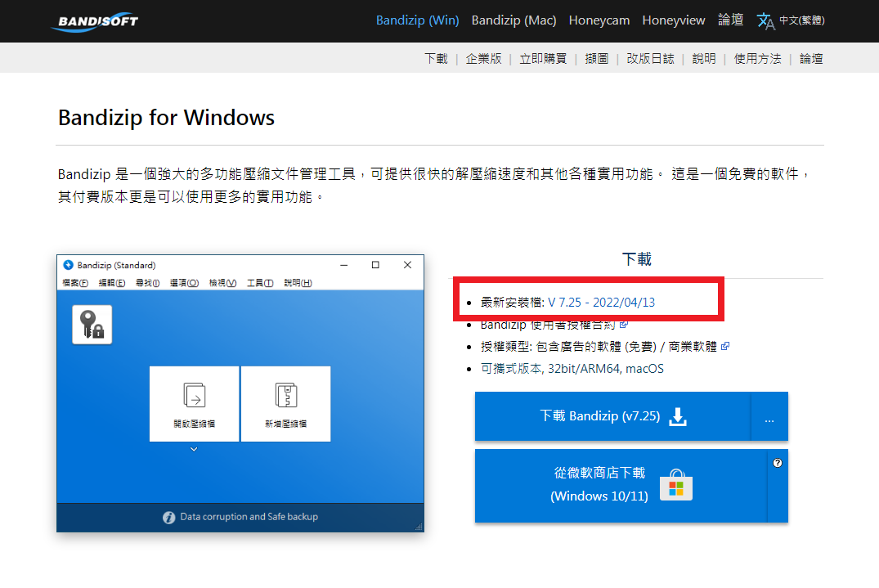Click the info icon beside Data corruption
This screenshot has width=879, height=588.
168,518
